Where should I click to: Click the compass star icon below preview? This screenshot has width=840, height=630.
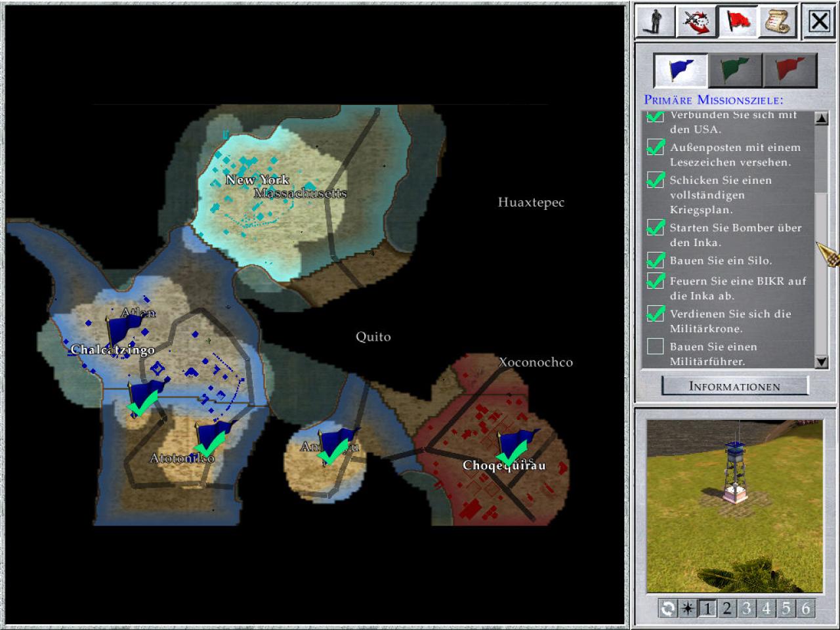687,608
